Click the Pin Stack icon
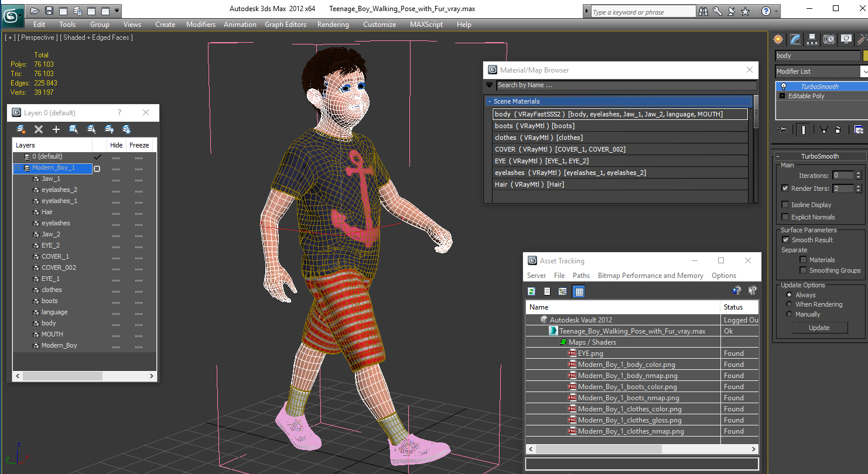This screenshot has height=474, width=868. pyautogui.click(x=782, y=129)
